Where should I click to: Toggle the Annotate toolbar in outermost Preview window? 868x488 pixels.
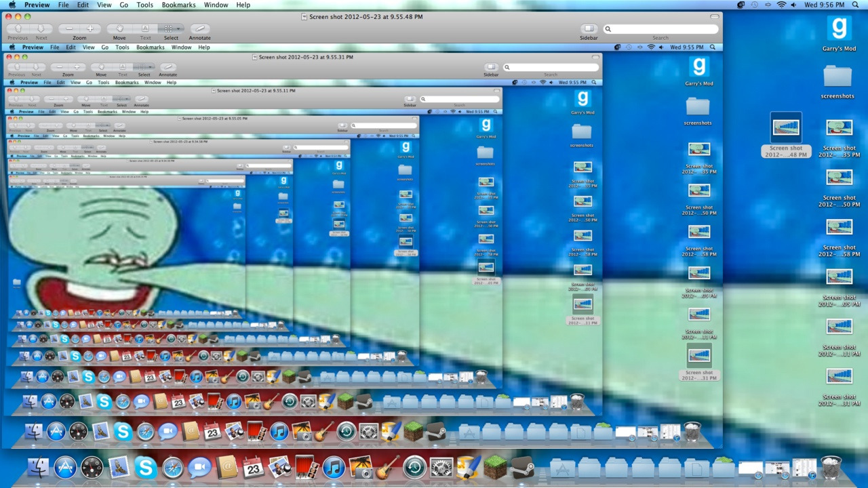coord(199,28)
